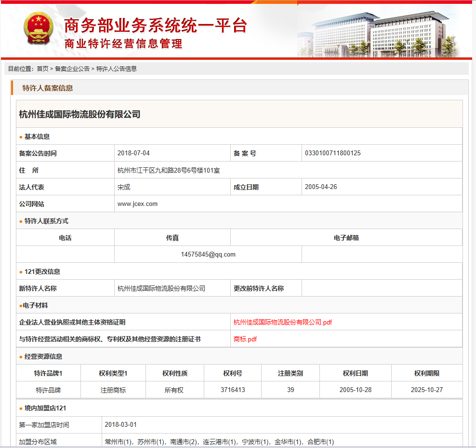Click the 企业法人营业执照或其他主体资格证明 label
The image size is (476, 448).
tap(72, 322)
